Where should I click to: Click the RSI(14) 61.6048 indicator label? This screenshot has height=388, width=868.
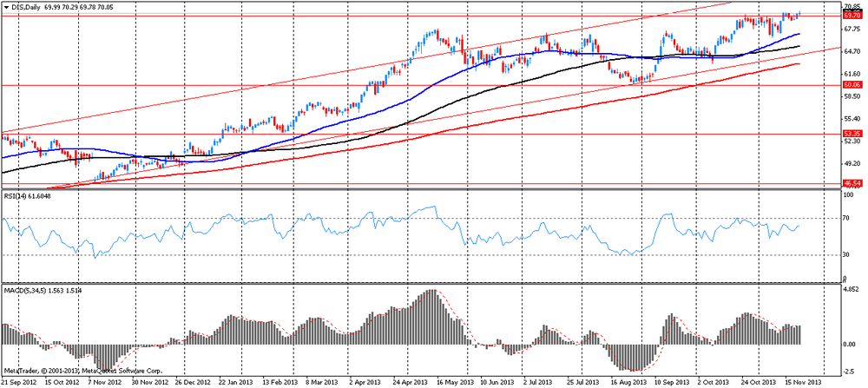29,195
